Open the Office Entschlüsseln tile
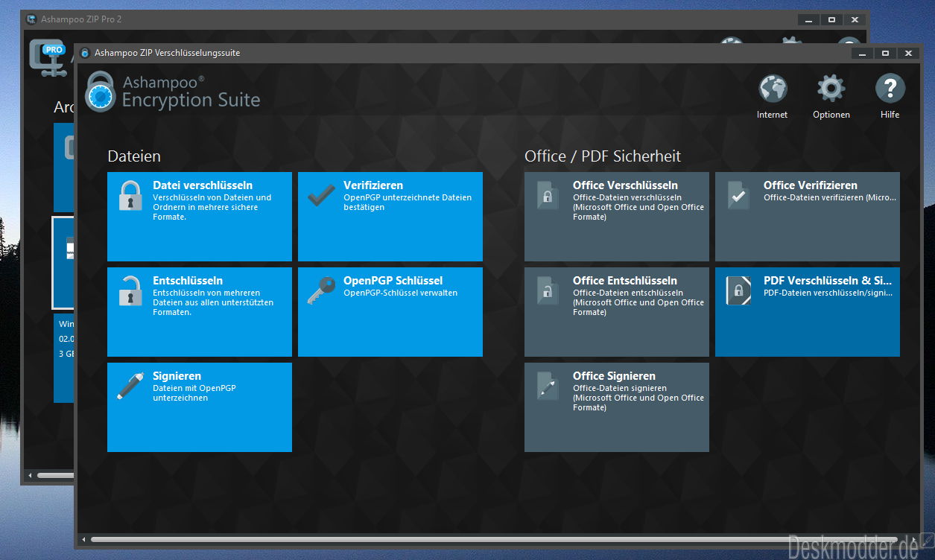 [617, 312]
